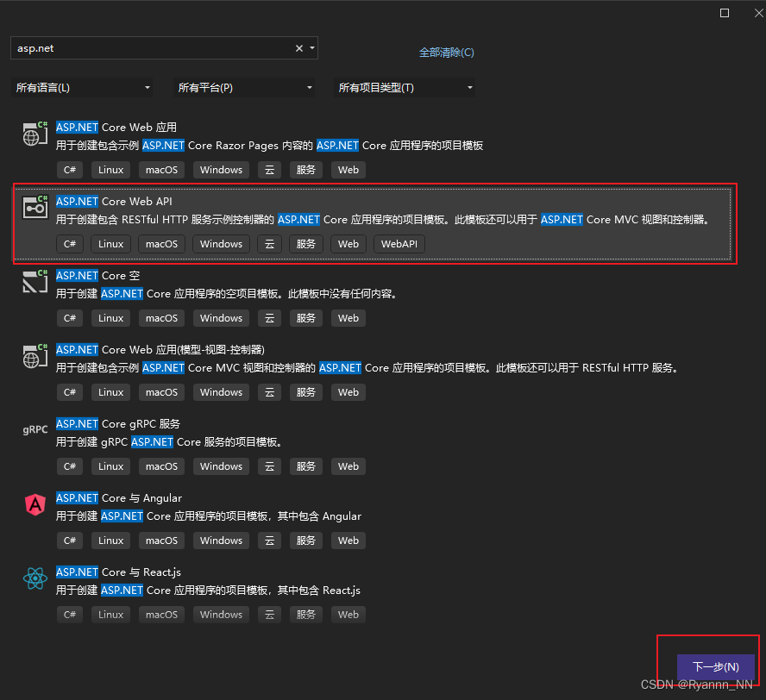This screenshot has height=700, width=766.
Task: Click the 全部清除(C) link
Action: coord(447,53)
